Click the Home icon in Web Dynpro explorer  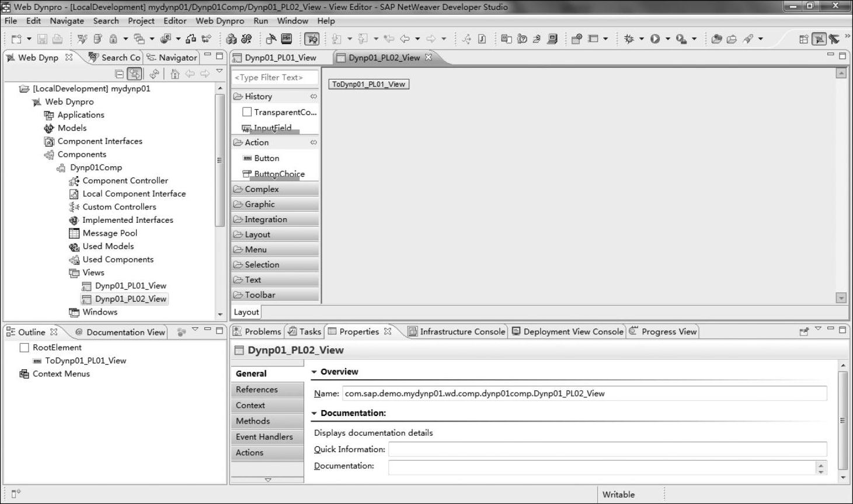175,73
